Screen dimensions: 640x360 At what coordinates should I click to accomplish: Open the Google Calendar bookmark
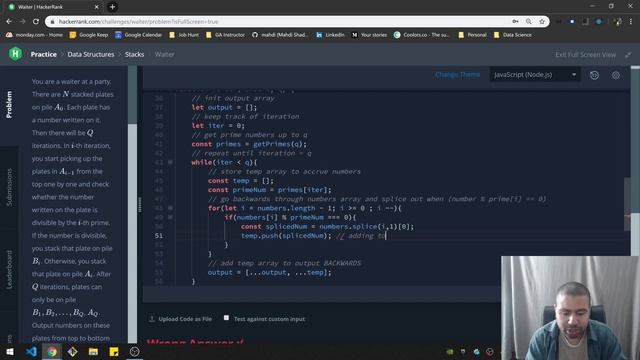tap(138, 35)
